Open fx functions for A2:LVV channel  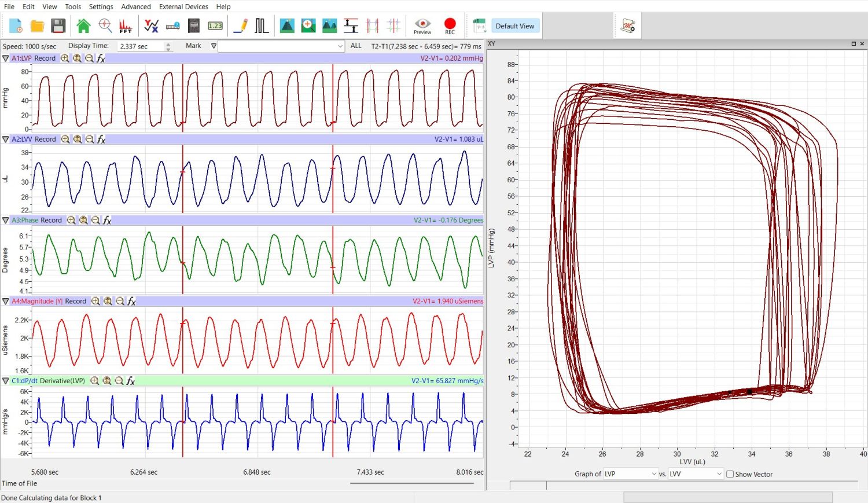click(x=101, y=139)
